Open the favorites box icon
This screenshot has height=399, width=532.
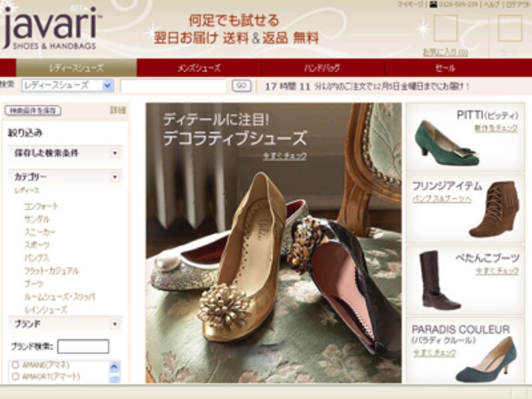tap(446, 28)
